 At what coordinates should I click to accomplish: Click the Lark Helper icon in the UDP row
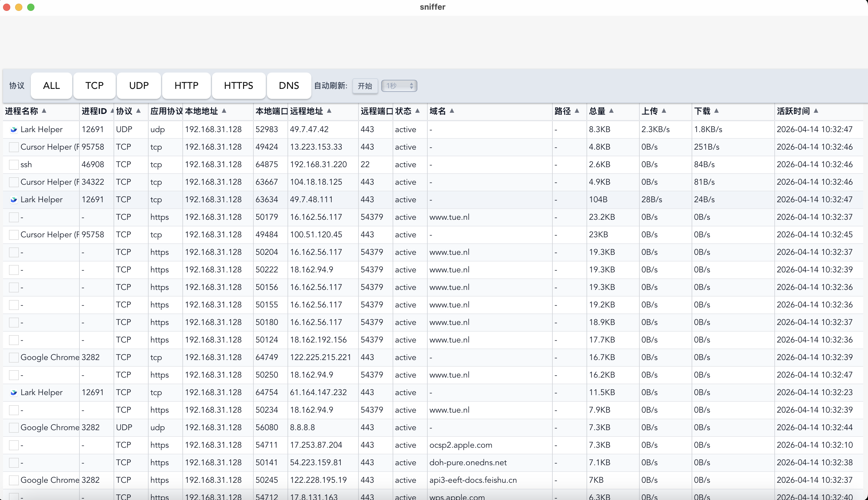(x=14, y=129)
